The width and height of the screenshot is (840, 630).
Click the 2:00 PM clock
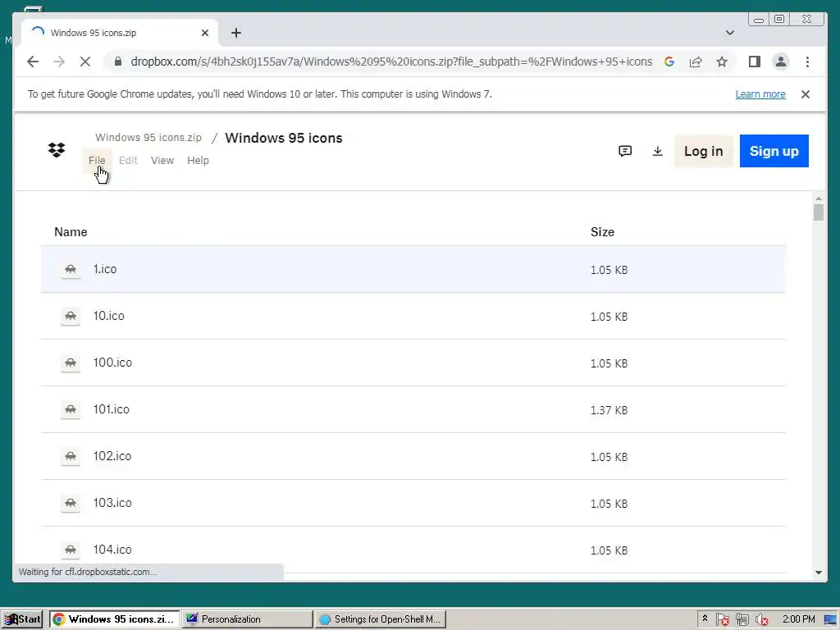[x=798, y=619]
